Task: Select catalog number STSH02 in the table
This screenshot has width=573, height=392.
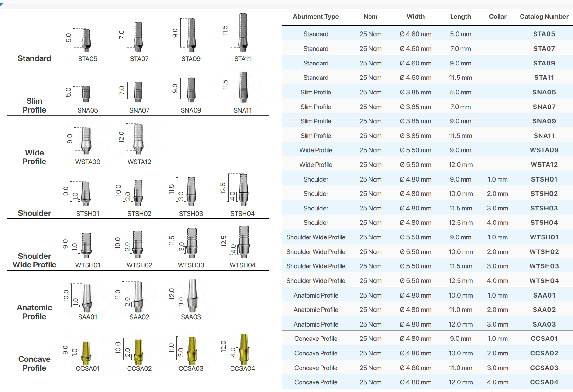Action: point(544,194)
